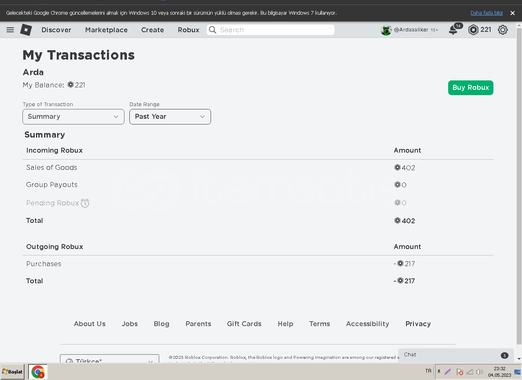Open the Chat panel bar
522x380 pixels.
pos(456,355)
